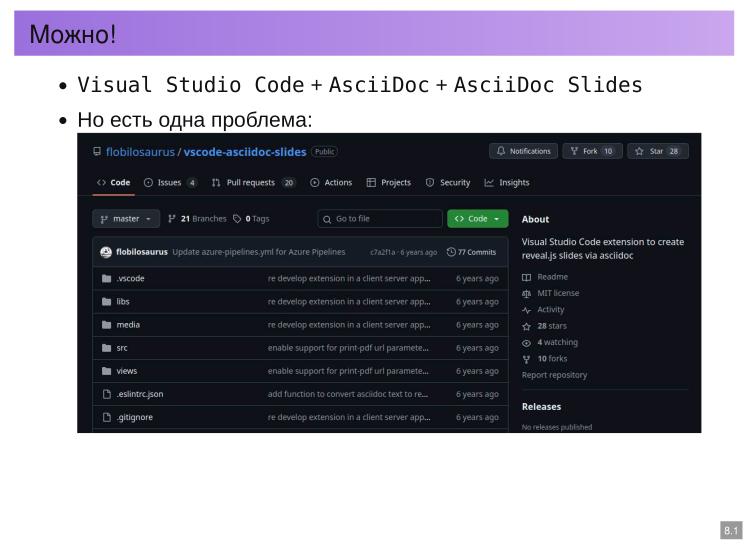Click the folder icon next to libs

pos(107,301)
